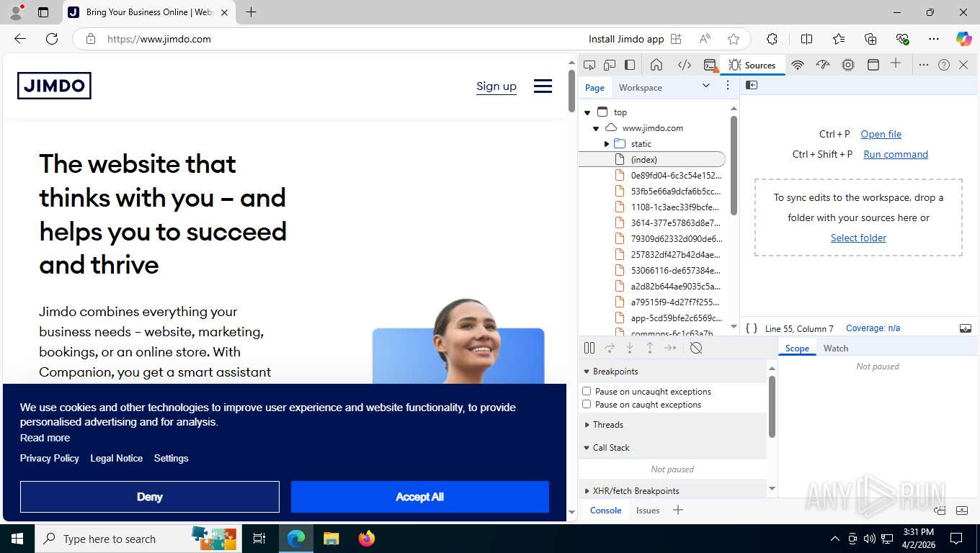Viewport: 980px width, 553px height.
Task: Open the Jimdo hamburger menu
Action: 543,86
